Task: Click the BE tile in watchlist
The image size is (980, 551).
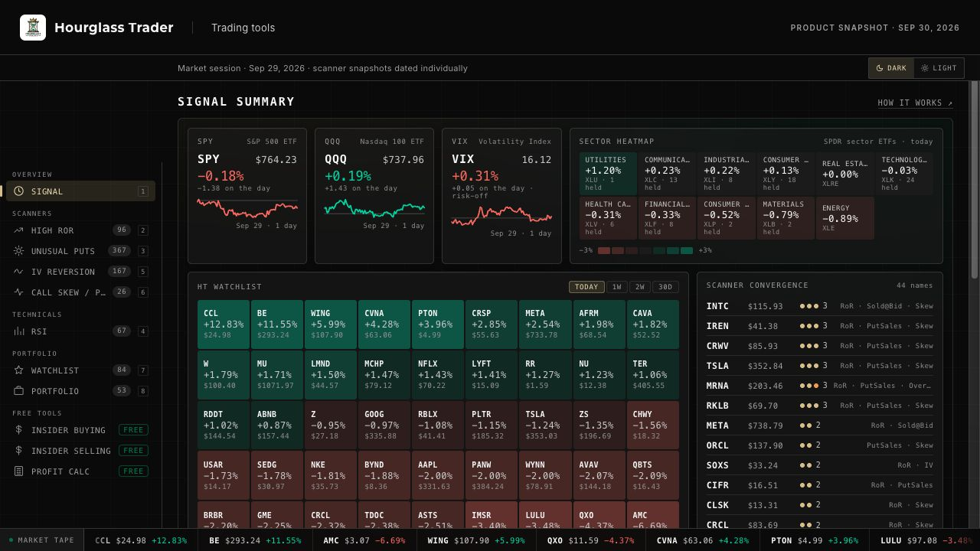Action: [x=277, y=324]
